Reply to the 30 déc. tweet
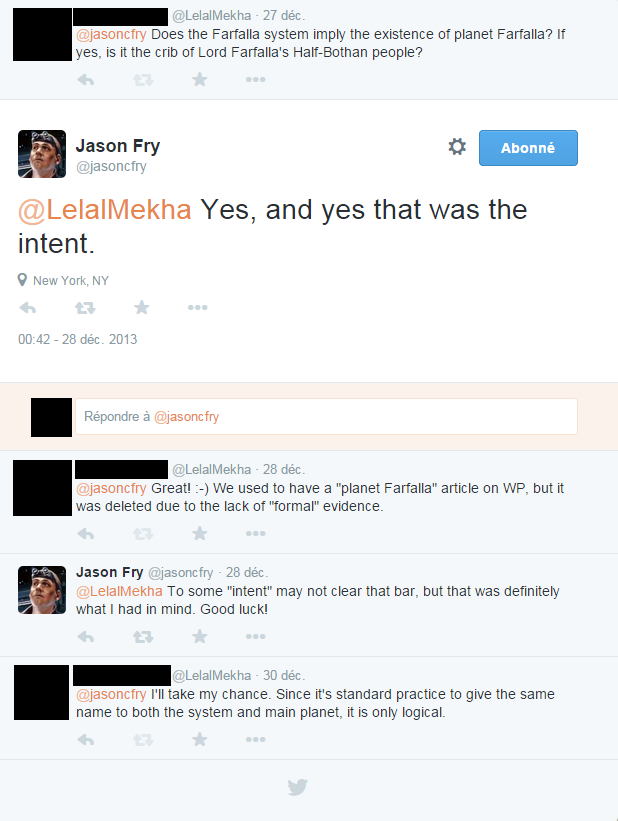Image resolution: width=618 pixels, height=821 pixels. pyautogui.click(x=85, y=740)
